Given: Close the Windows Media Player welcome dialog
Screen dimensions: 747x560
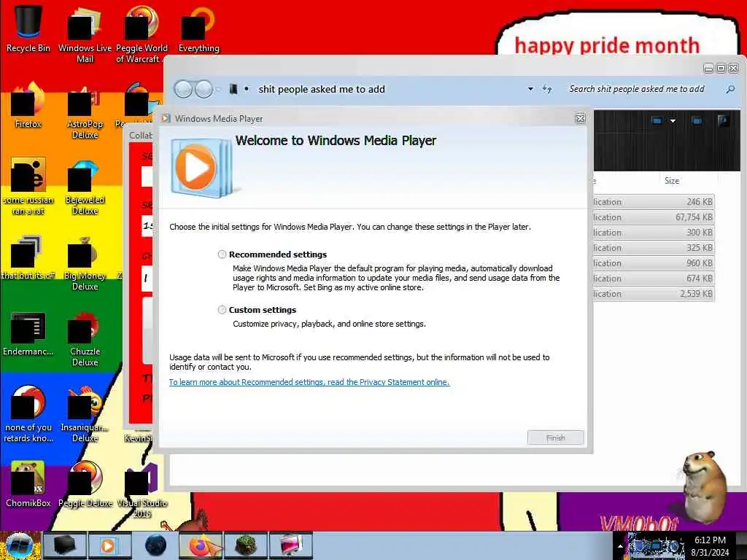Looking at the screenshot, I should click(580, 119).
